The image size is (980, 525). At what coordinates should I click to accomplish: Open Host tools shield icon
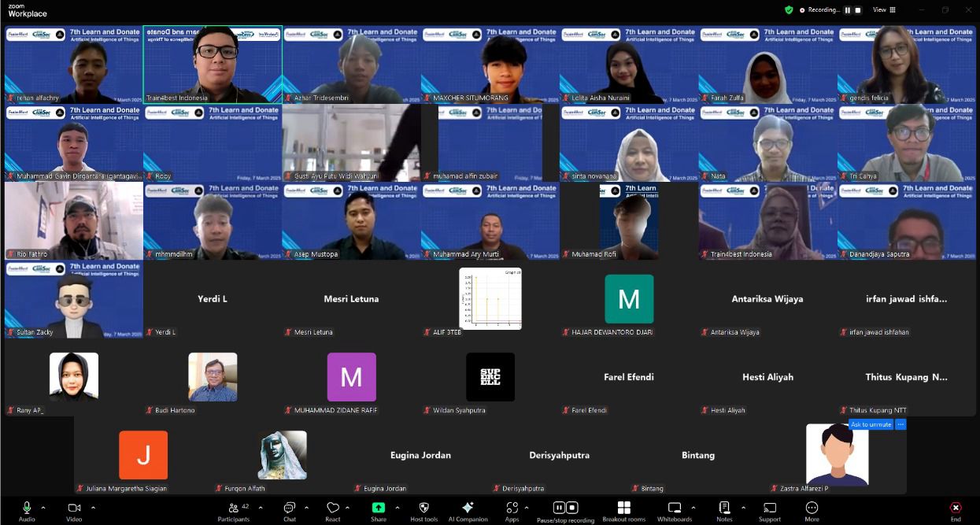point(423,508)
